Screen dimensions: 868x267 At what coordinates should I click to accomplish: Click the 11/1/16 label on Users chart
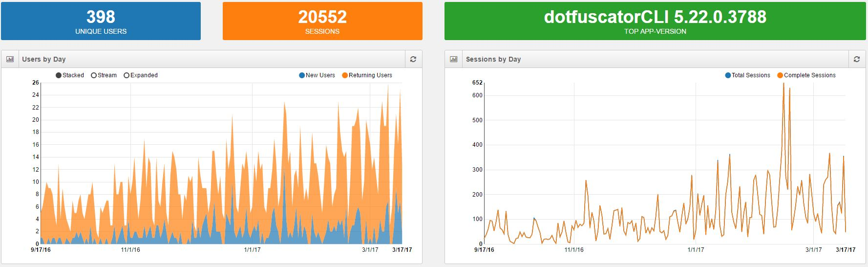tap(130, 250)
